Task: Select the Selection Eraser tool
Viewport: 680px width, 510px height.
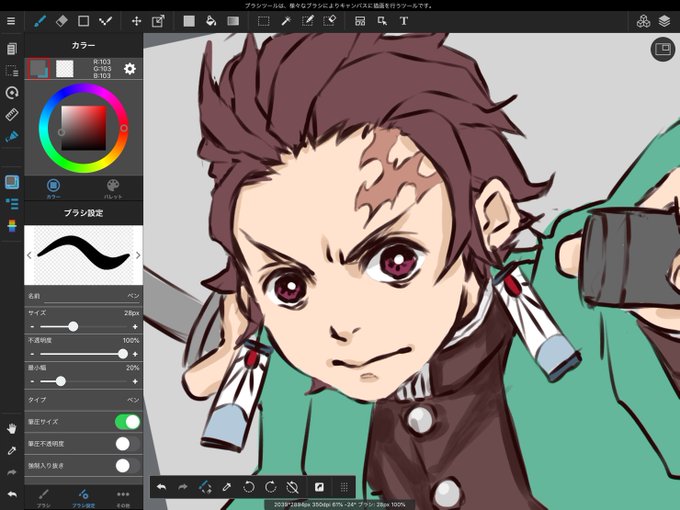Action: (x=330, y=21)
